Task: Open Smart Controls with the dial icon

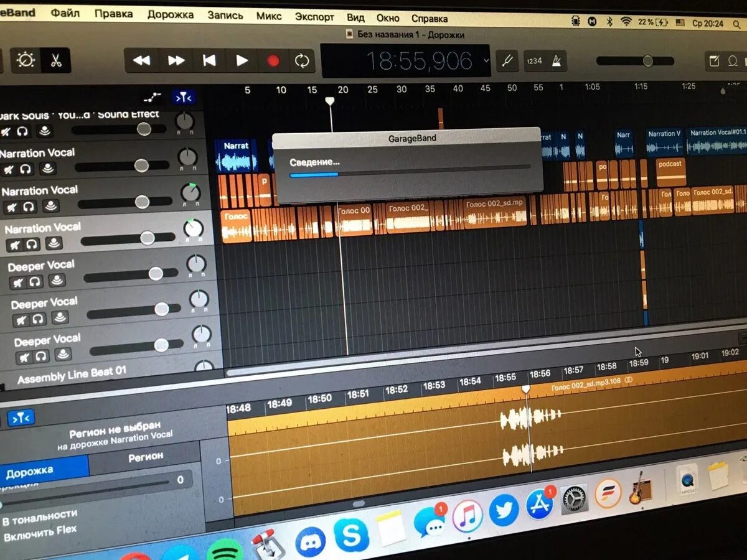Action: point(26,60)
